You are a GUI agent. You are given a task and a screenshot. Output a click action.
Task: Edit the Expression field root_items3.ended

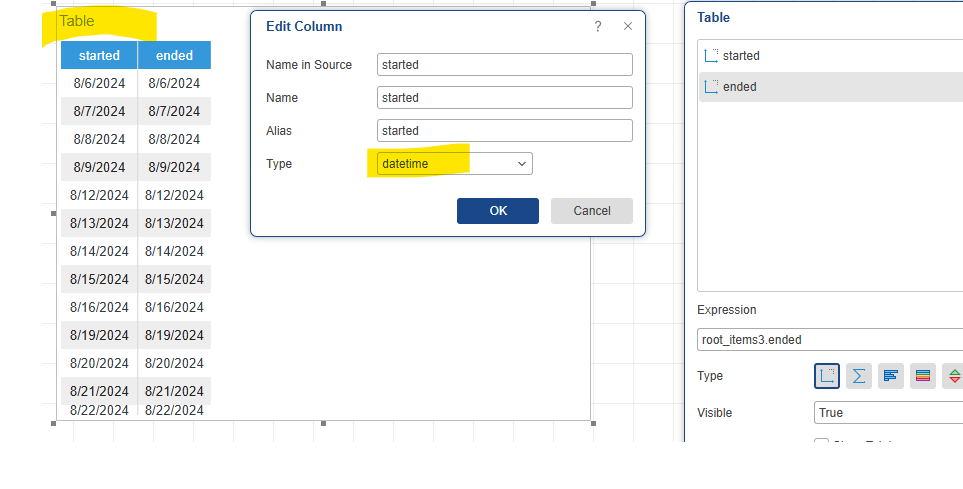830,340
